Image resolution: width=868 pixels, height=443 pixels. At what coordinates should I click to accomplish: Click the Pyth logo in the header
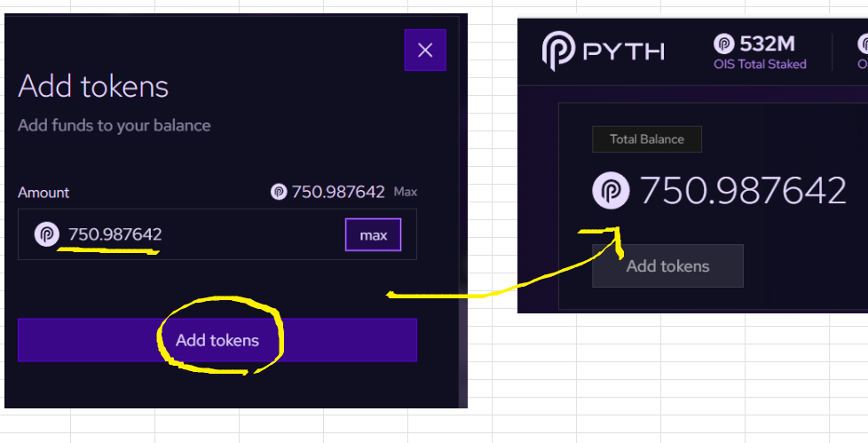[558, 51]
